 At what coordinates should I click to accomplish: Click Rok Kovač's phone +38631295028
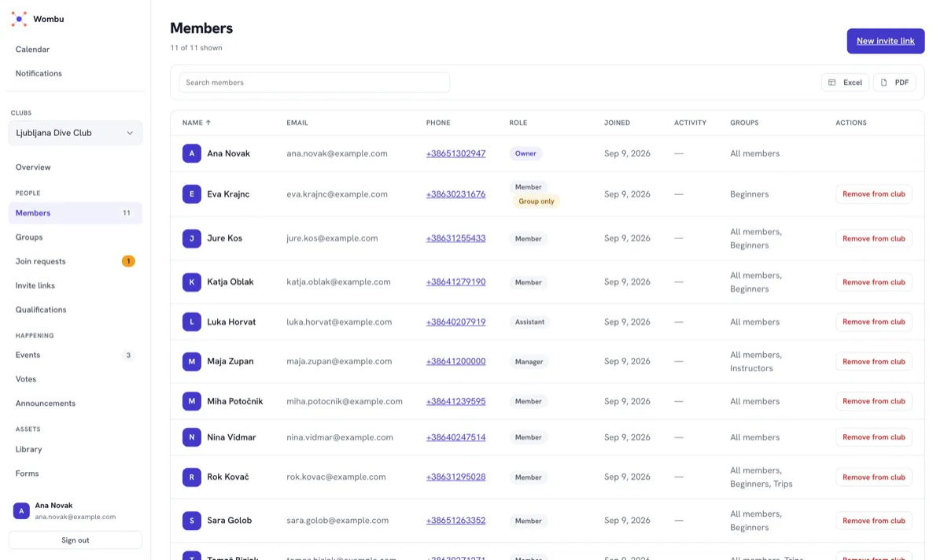click(x=455, y=477)
